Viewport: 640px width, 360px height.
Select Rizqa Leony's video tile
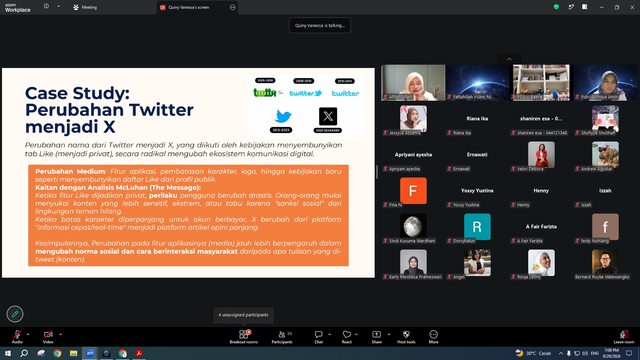tap(541, 263)
